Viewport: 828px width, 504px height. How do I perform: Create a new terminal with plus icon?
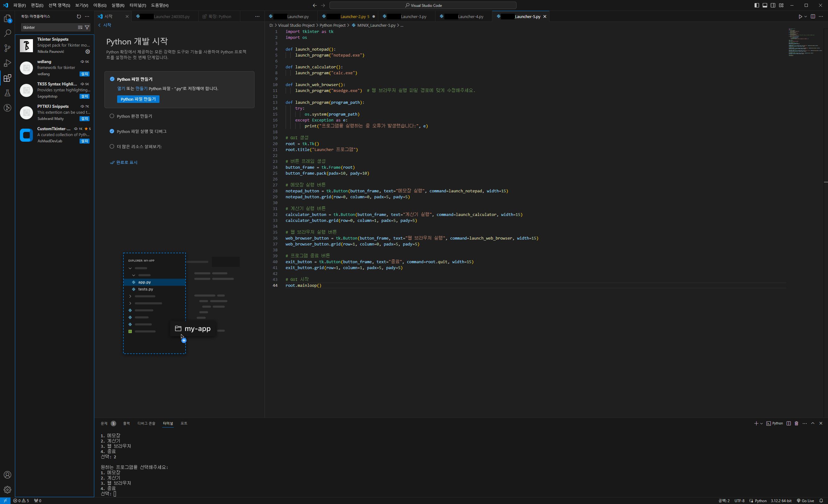[x=756, y=423]
